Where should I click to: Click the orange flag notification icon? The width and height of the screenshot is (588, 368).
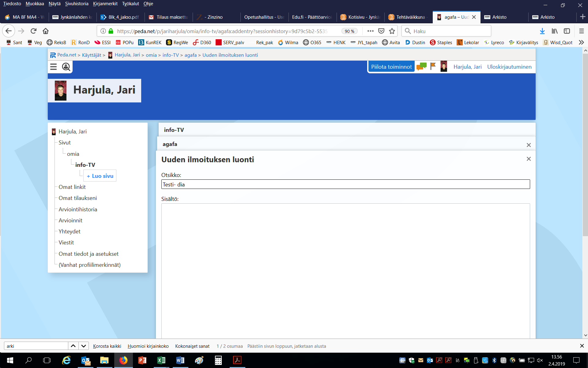433,67
